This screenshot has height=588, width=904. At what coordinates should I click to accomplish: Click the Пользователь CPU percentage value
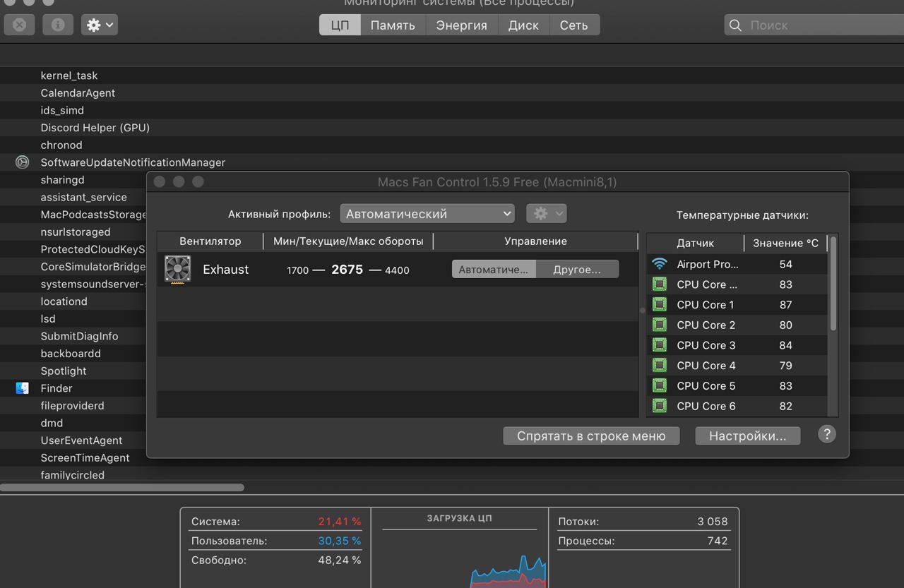(339, 541)
